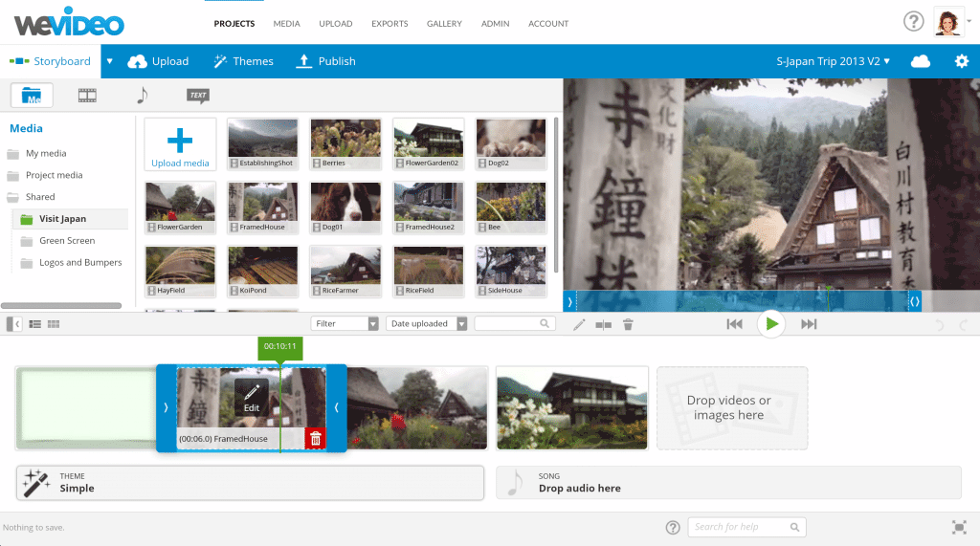Open the Storyboard mode dropdown arrow
This screenshot has width=980, height=546.
pyautogui.click(x=109, y=61)
